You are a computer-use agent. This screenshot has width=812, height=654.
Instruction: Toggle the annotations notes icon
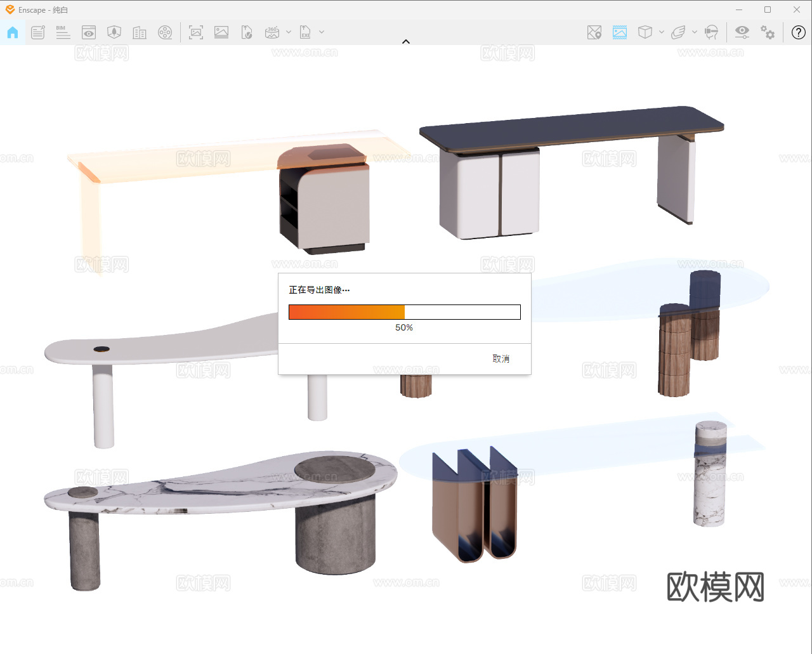point(38,32)
